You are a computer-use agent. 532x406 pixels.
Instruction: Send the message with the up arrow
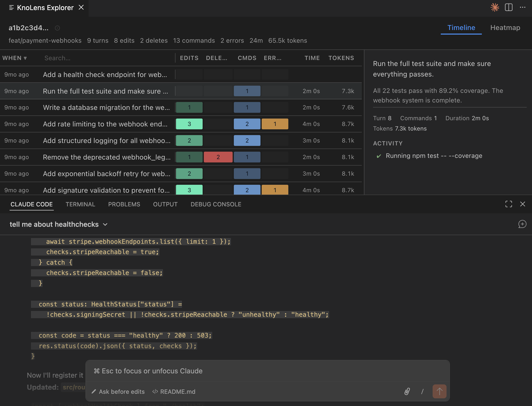point(439,391)
